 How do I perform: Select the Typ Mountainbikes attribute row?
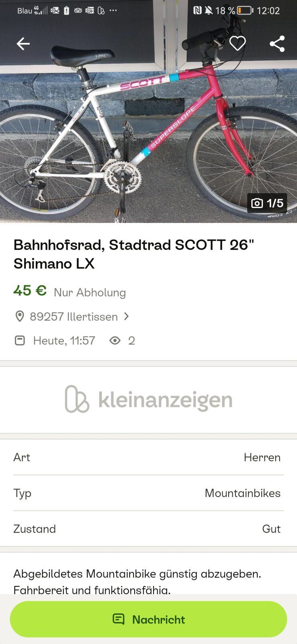(x=148, y=493)
